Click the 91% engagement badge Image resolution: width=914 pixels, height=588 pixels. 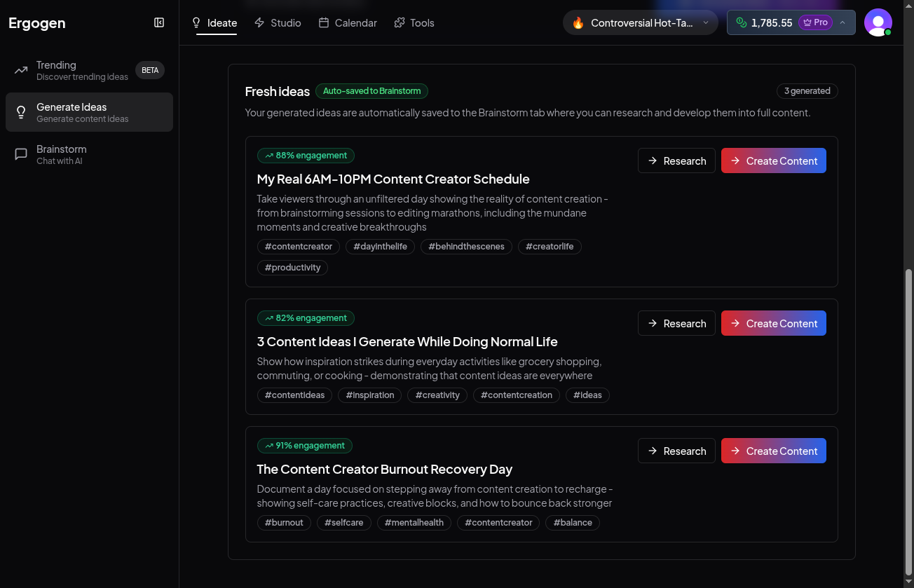(304, 446)
